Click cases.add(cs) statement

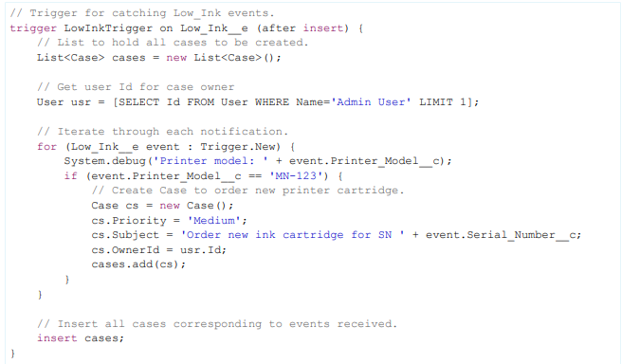[x=138, y=264]
